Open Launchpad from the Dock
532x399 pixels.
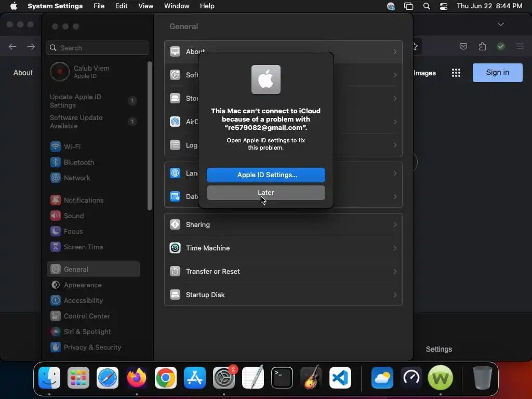[x=78, y=378]
